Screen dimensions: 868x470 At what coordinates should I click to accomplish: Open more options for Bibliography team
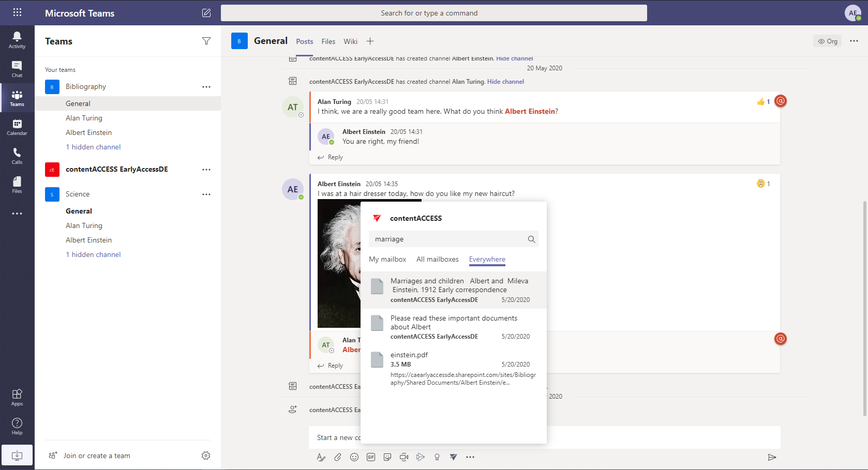[x=206, y=87]
